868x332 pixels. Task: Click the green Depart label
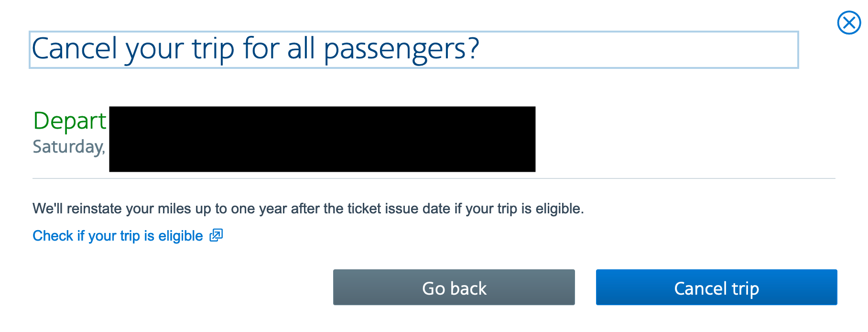point(70,121)
